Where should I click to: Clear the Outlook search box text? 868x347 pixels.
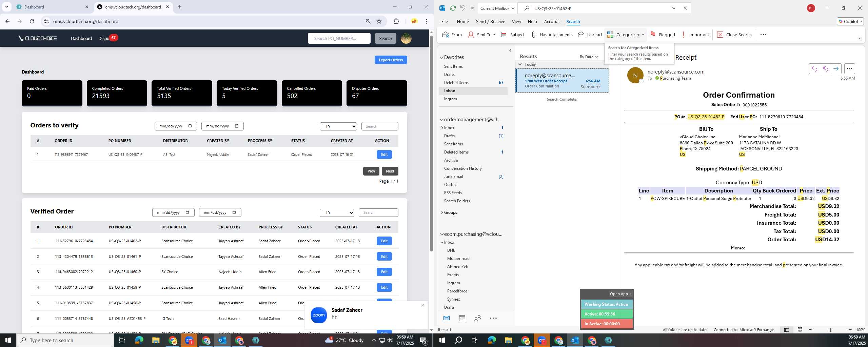[x=685, y=8]
